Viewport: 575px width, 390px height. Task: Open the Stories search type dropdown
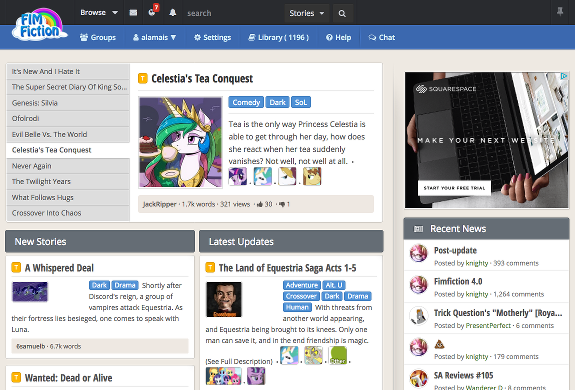coord(307,14)
